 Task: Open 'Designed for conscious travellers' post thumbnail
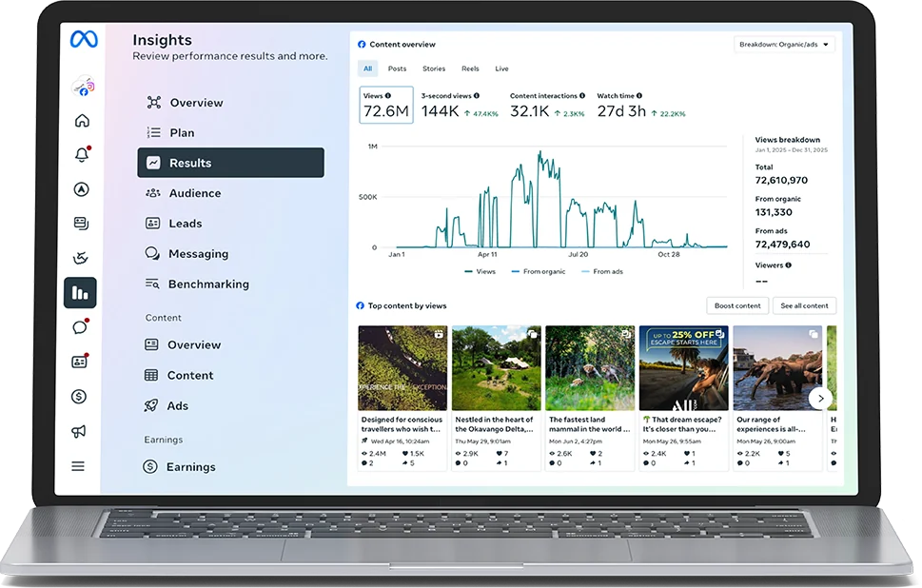[402, 368]
